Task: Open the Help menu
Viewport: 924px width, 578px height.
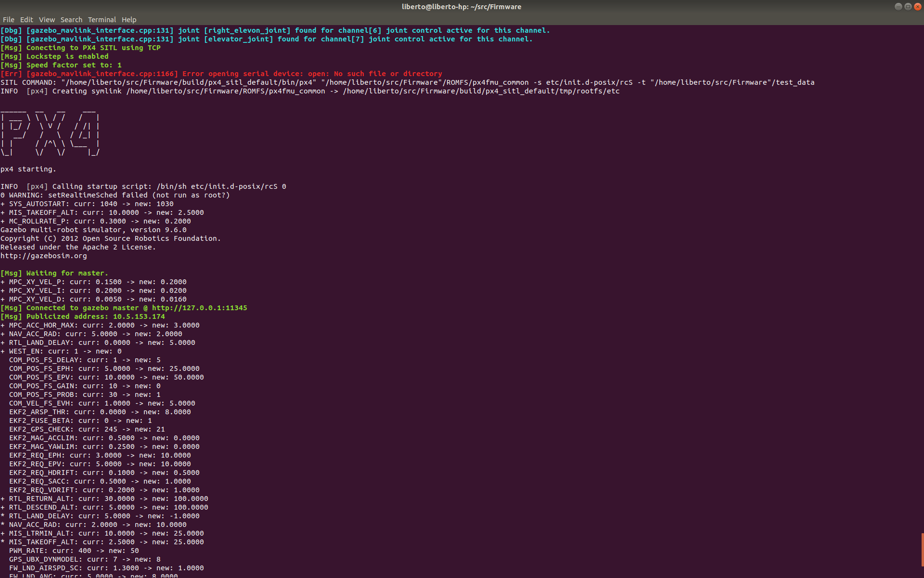Action: (x=128, y=19)
